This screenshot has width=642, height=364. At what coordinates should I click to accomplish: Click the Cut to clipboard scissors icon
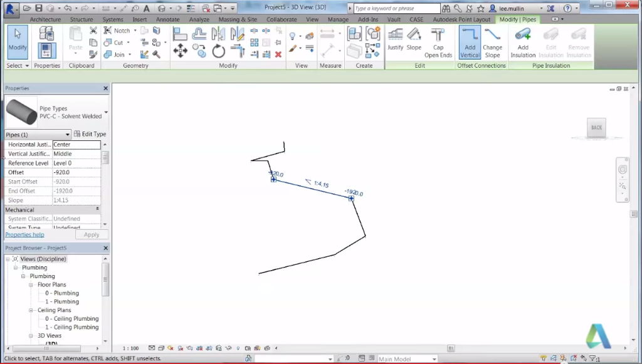click(93, 30)
